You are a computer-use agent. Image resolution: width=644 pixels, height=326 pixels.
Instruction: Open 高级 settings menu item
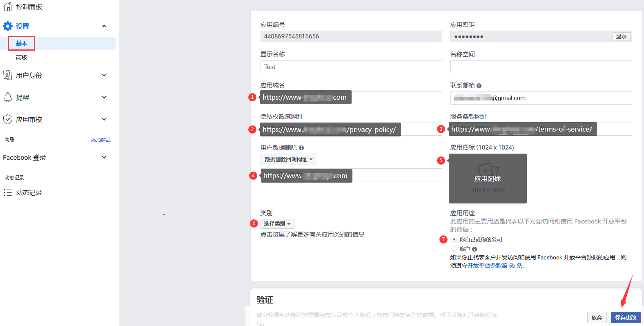click(x=22, y=57)
